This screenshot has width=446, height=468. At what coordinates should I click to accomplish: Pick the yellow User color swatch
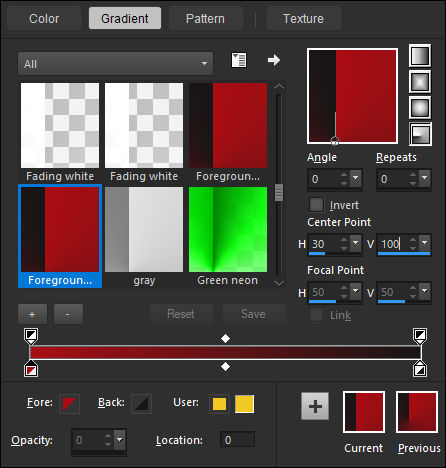pyautogui.click(x=244, y=404)
